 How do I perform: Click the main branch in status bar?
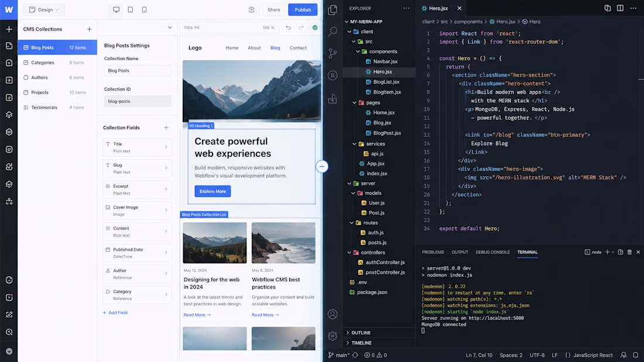tap(339, 355)
